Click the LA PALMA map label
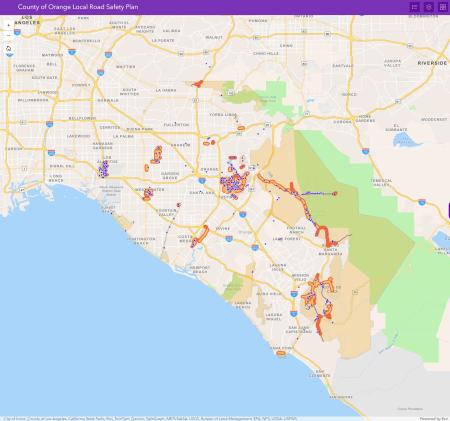This screenshot has width=450, height=421. 123,136
